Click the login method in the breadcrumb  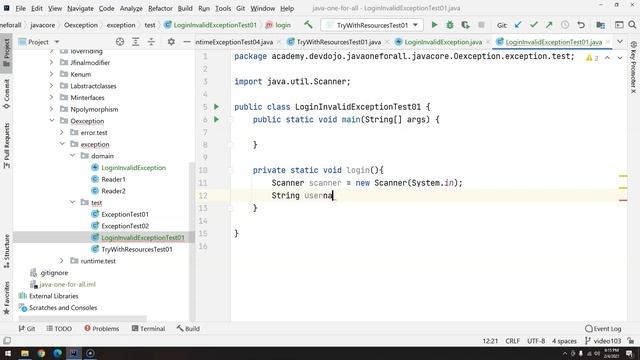(278, 25)
